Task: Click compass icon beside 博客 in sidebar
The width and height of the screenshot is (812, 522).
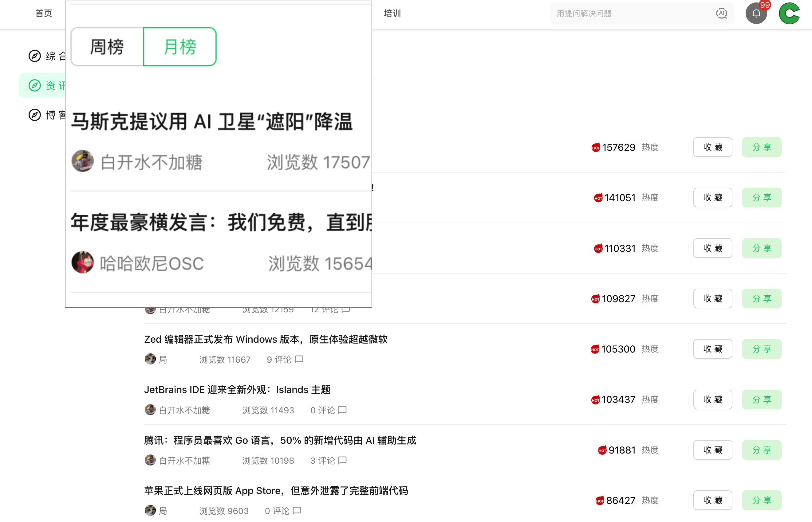Action: (35, 115)
